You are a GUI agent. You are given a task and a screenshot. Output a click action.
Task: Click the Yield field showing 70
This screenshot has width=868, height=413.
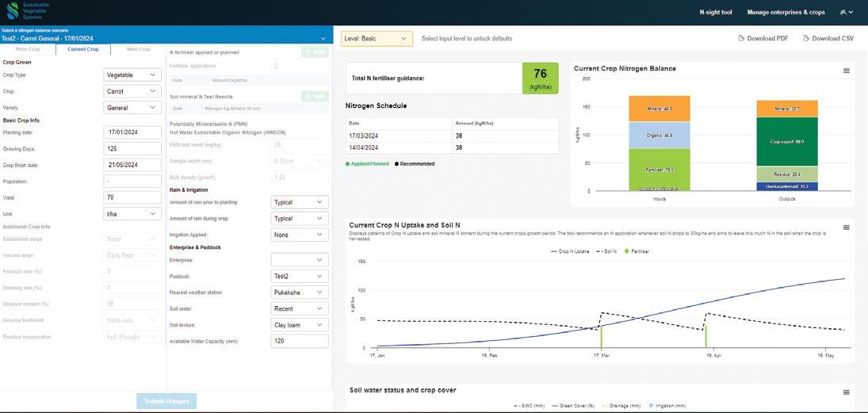(x=132, y=197)
